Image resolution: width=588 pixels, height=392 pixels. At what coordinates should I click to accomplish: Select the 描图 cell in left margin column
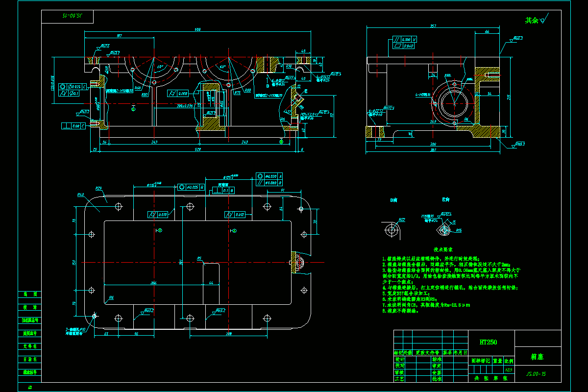30,294
